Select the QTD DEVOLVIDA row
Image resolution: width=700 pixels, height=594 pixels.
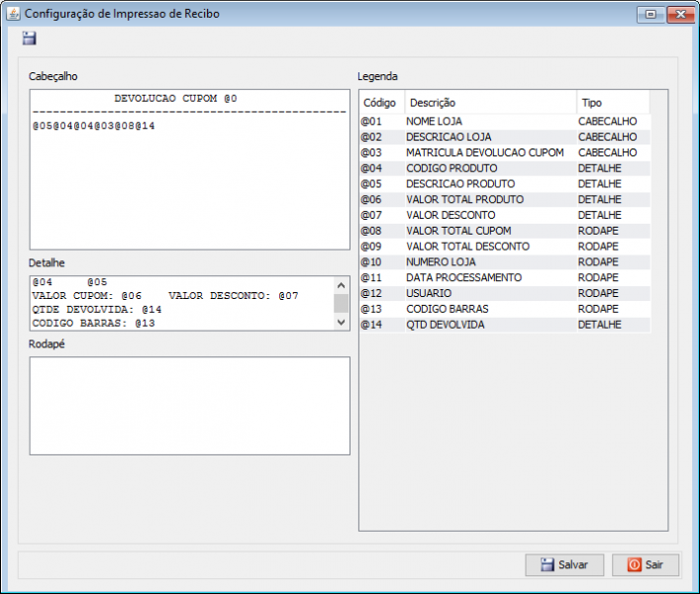(505, 325)
